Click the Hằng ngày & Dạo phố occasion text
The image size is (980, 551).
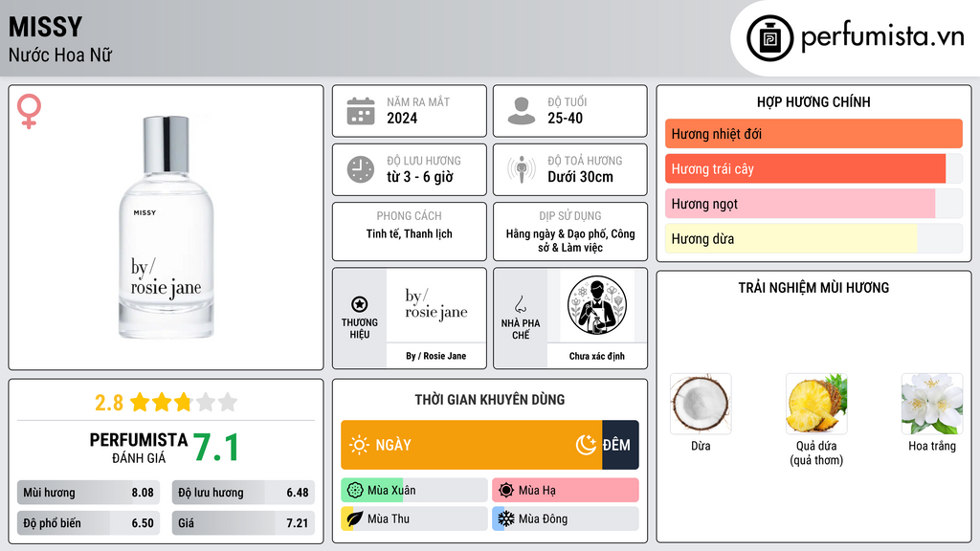coord(570,240)
